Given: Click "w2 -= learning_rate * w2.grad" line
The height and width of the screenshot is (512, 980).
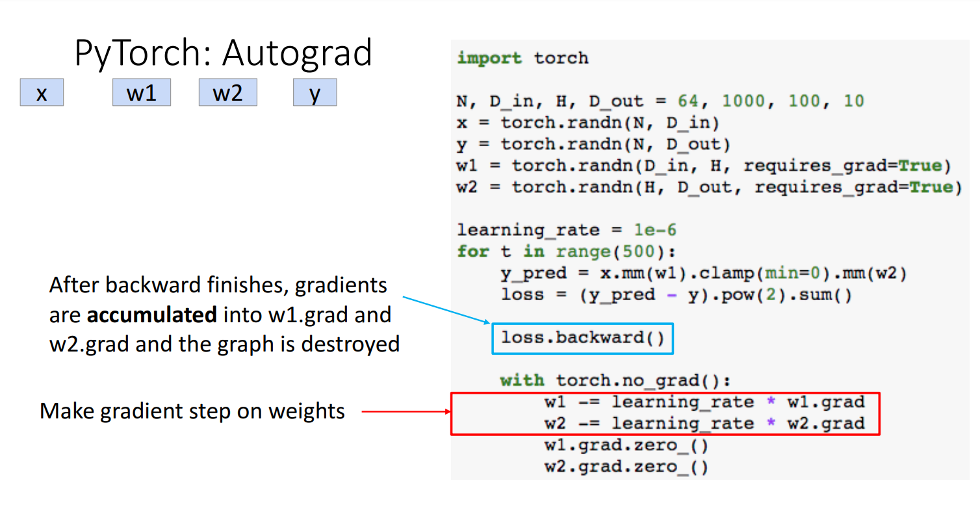Looking at the screenshot, I should point(704,424).
